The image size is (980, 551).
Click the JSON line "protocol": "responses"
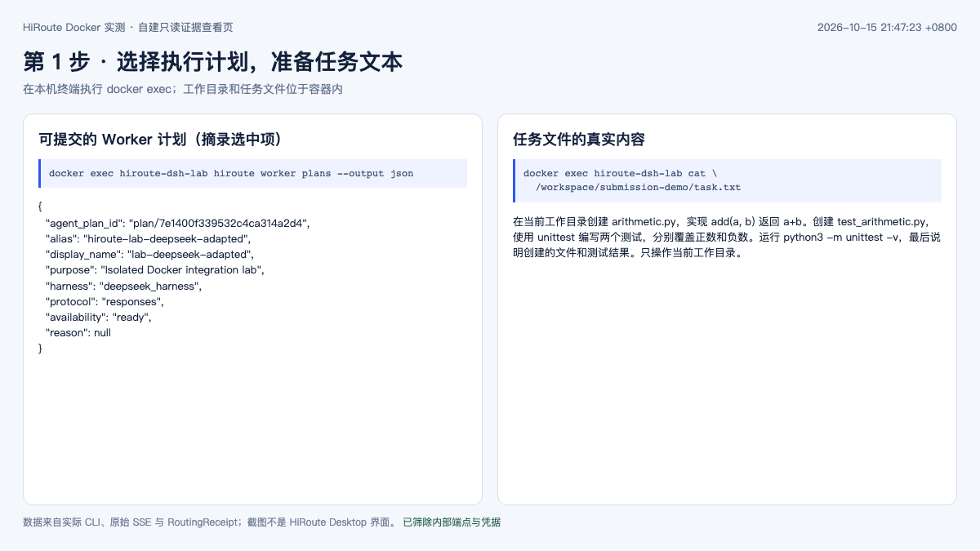105,301
